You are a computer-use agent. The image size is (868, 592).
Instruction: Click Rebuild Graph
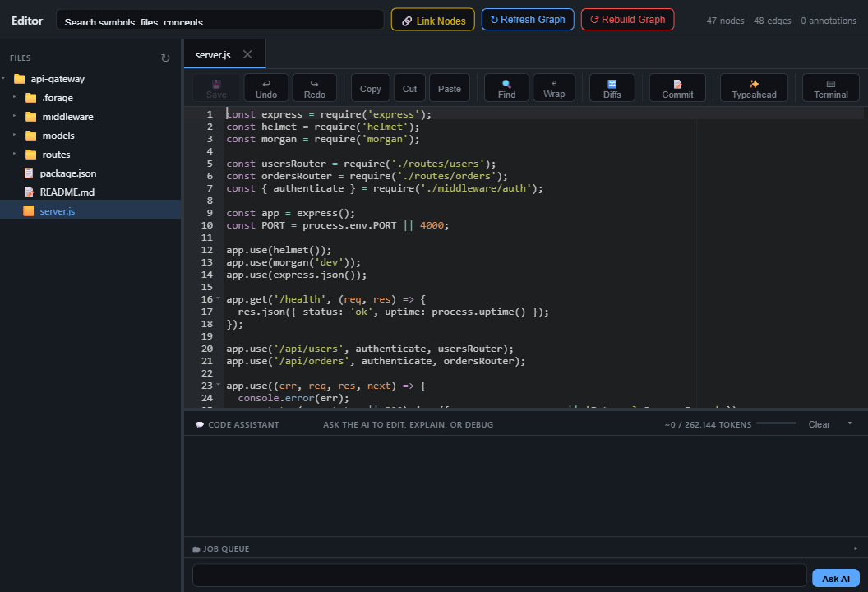pyautogui.click(x=627, y=20)
